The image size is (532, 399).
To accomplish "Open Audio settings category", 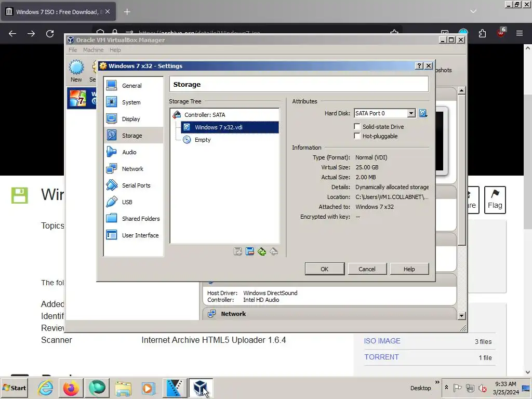I will tap(134, 152).
